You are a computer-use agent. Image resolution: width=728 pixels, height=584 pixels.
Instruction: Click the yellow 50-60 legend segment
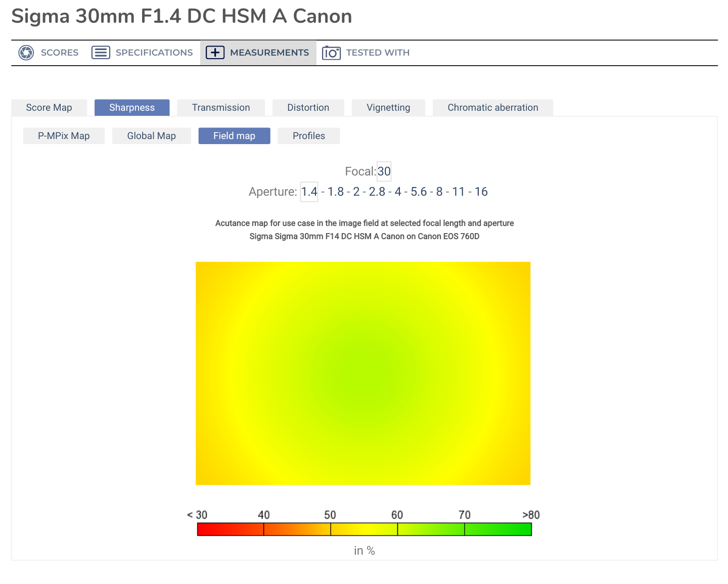click(364, 529)
